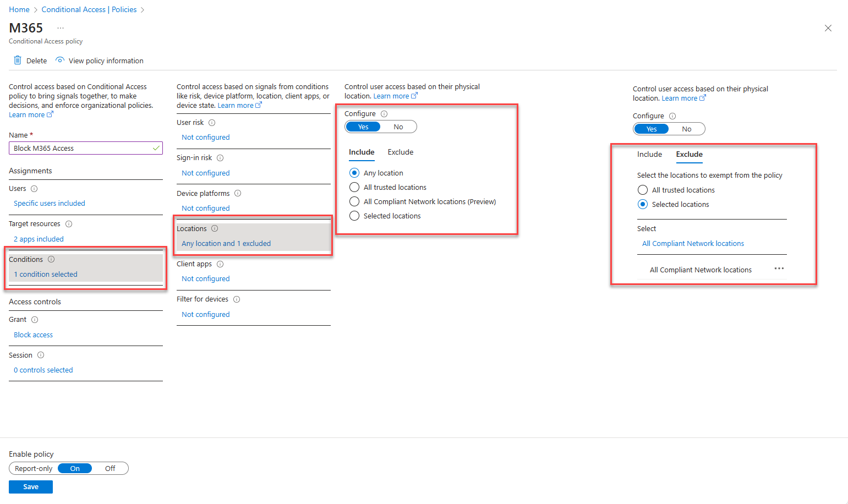The image size is (848, 504).
Task: Open Learn more link in conditions description
Action: pos(239,106)
